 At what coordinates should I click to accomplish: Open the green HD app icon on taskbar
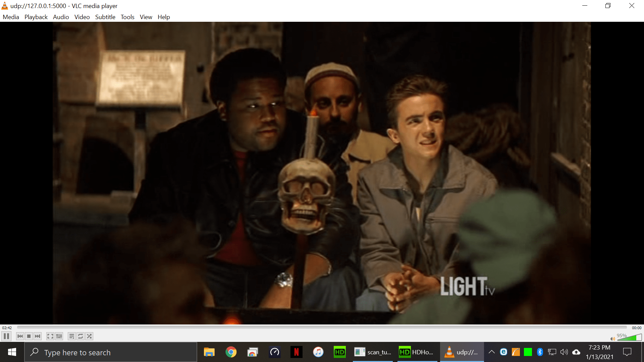coord(340,352)
